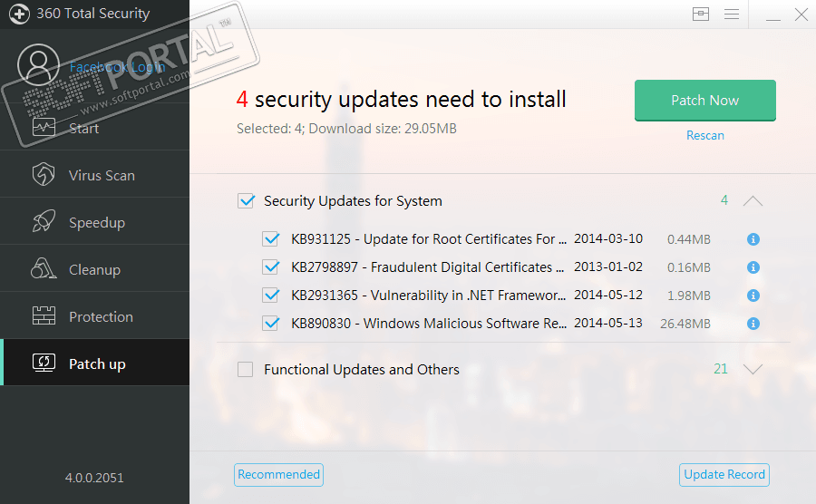Collapse the Security Updates for System section
The width and height of the screenshot is (816, 504).
coord(753,200)
